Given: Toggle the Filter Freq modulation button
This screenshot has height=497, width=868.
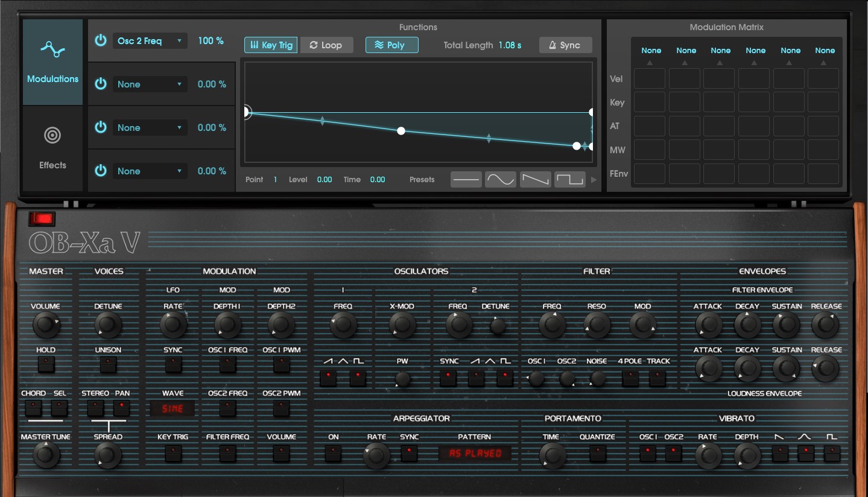Looking at the screenshot, I should pyautogui.click(x=227, y=452).
